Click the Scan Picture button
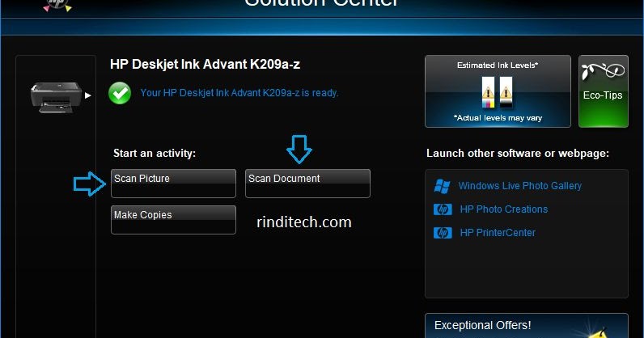This screenshot has height=338, width=644. coord(173,184)
